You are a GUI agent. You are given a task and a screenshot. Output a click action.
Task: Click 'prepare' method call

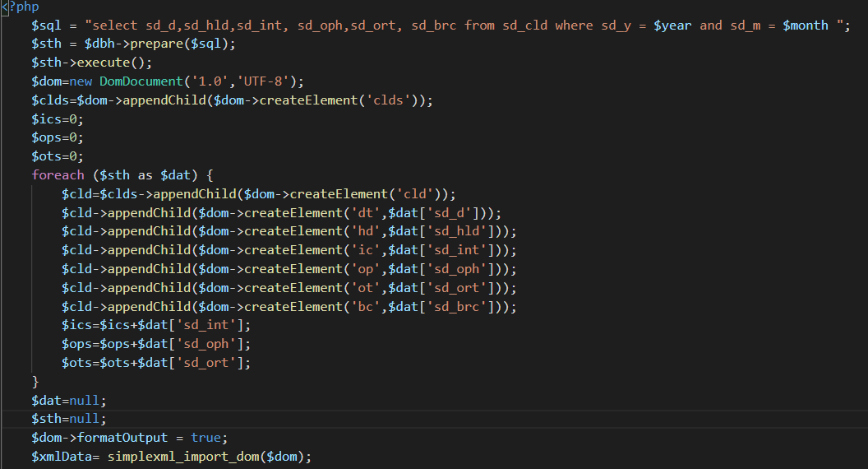click(157, 44)
